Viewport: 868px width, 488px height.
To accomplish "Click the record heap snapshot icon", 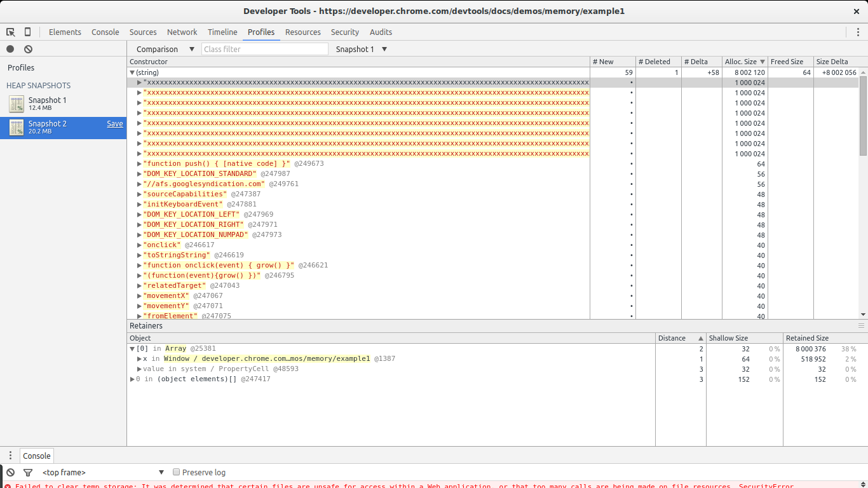I will click(10, 49).
